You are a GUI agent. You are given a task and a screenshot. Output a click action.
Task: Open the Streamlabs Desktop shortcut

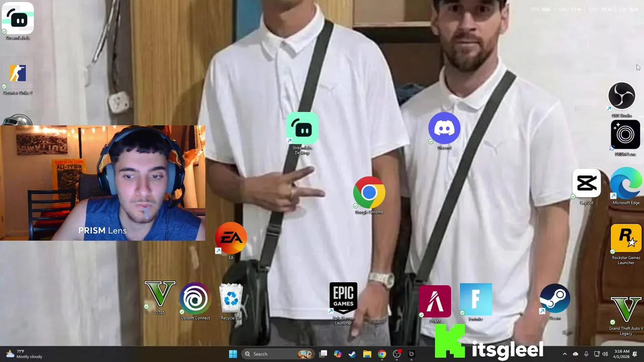[302, 134]
